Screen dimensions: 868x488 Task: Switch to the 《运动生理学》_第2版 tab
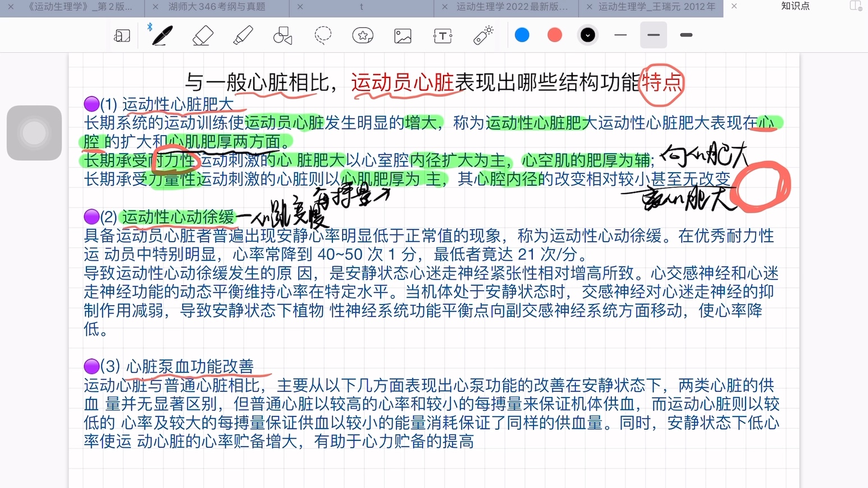(x=79, y=7)
